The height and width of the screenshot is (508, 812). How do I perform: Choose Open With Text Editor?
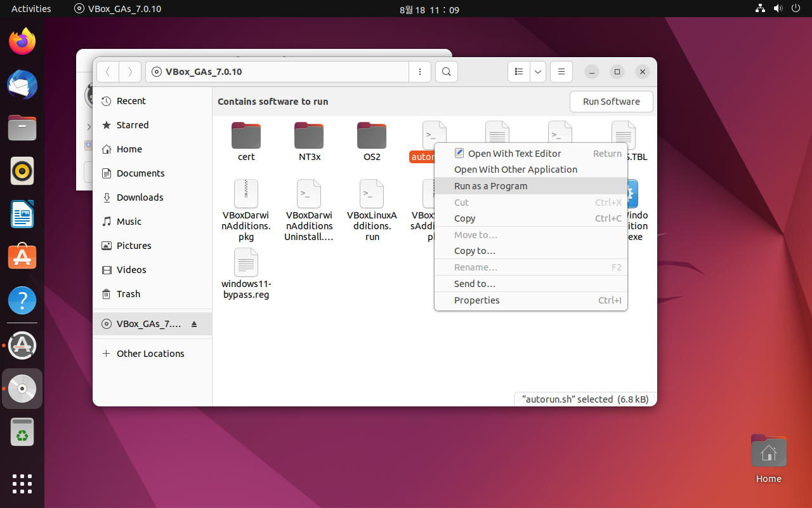click(530, 153)
